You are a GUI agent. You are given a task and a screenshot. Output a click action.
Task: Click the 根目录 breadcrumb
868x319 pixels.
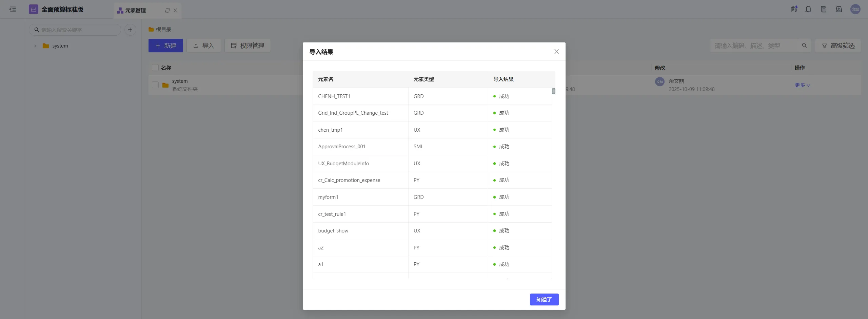point(163,30)
